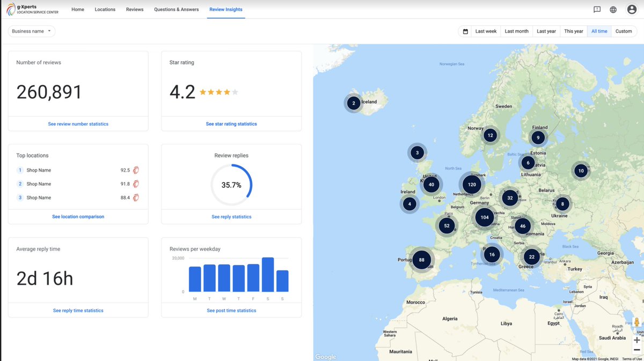The height and width of the screenshot is (361, 644).
Task: Click score icon beside 88.4
Action: pyautogui.click(x=136, y=197)
